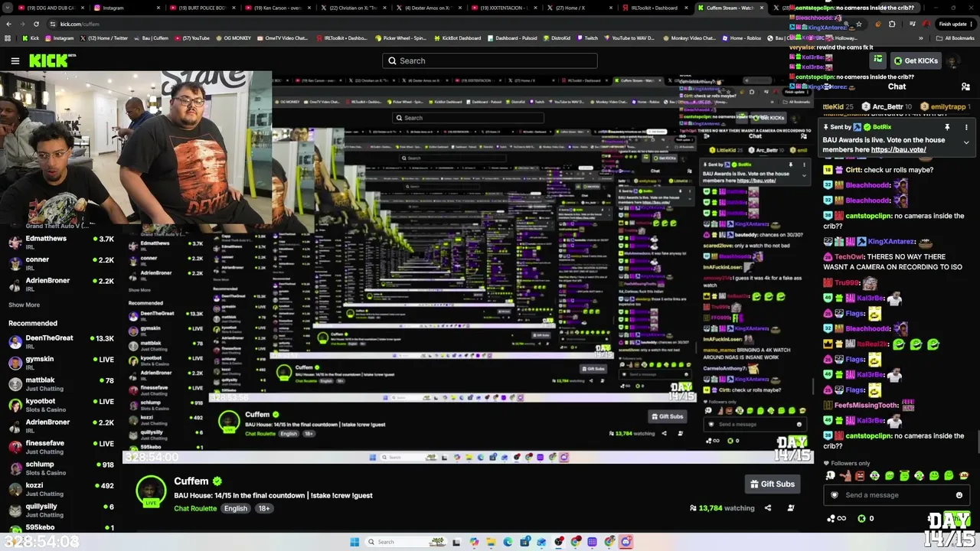Open the bau.vote link in pinned message
Viewport: 980px width, 551px height.
pyautogui.click(x=898, y=150)
